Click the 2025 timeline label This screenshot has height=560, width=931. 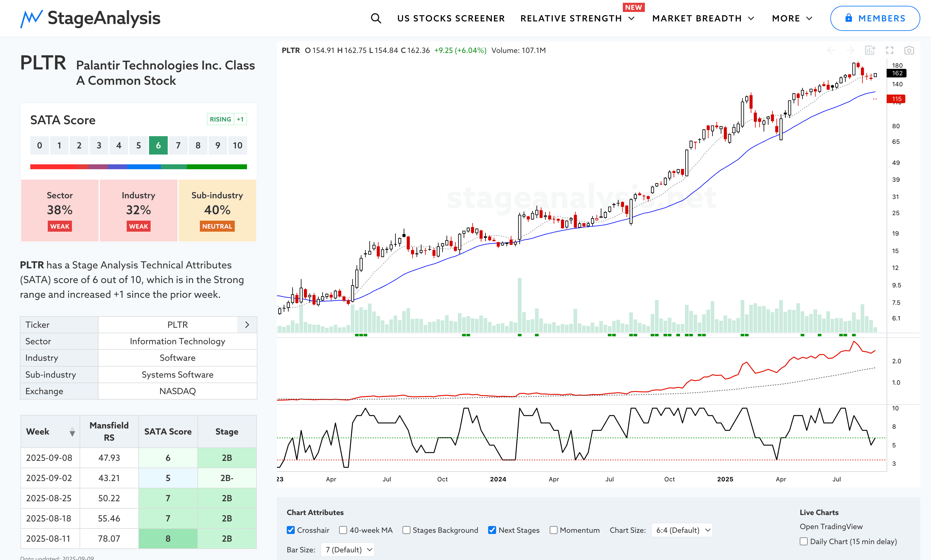coord(725,479)
